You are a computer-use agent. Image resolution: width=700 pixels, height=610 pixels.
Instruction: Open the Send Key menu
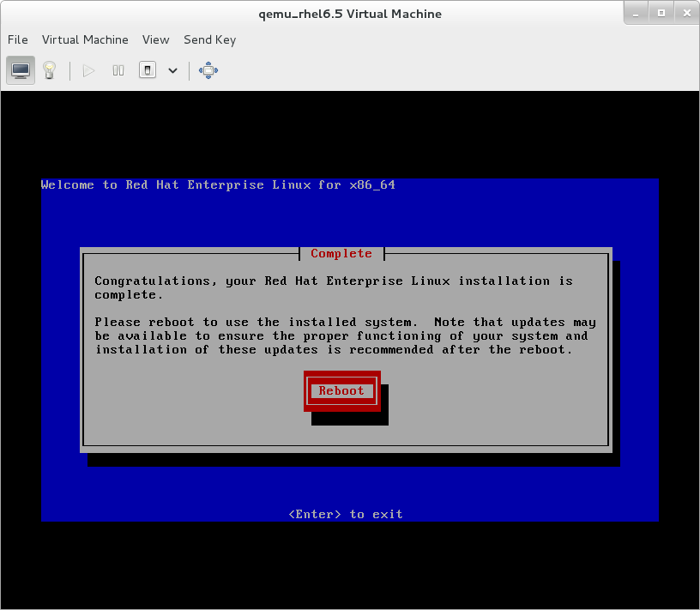(210, 39)
